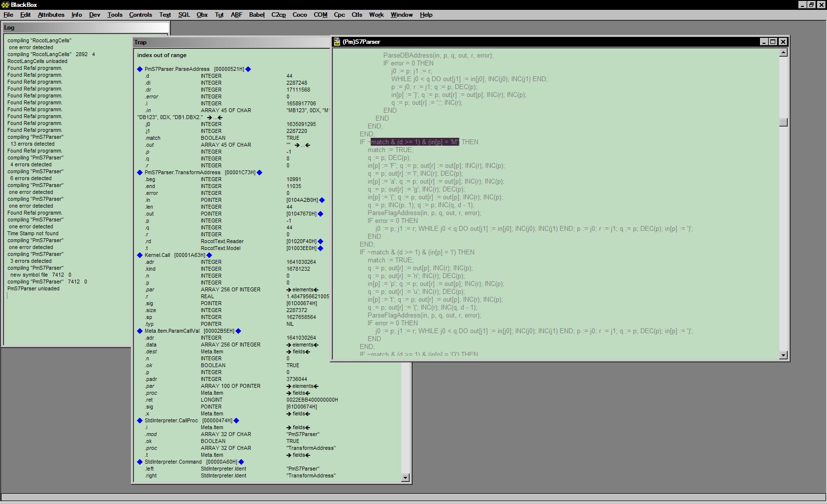
Task: Open the Dev menu
Action: [95, 15]
